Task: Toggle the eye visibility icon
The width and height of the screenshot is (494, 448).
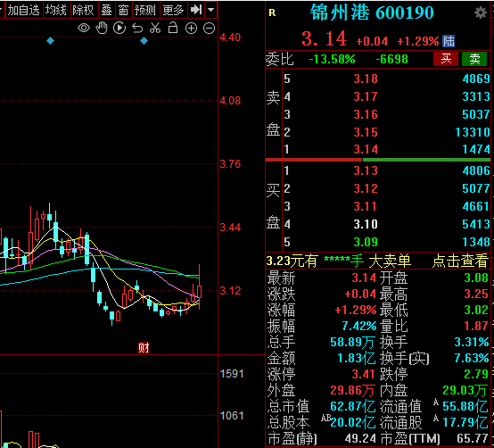Action: coord(84,28)
